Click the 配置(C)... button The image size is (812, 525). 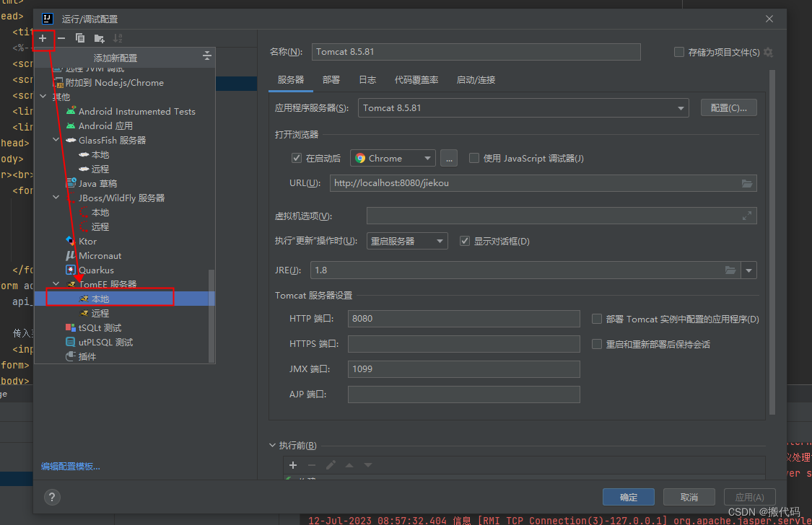[x=728, y=108]
